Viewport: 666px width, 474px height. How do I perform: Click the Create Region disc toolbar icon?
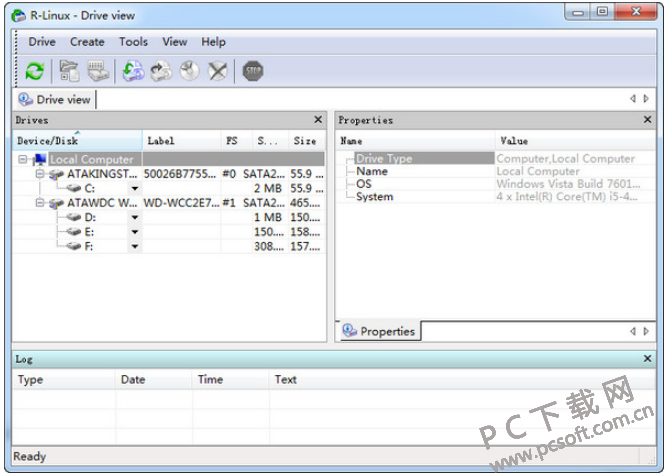coord(189,71)
